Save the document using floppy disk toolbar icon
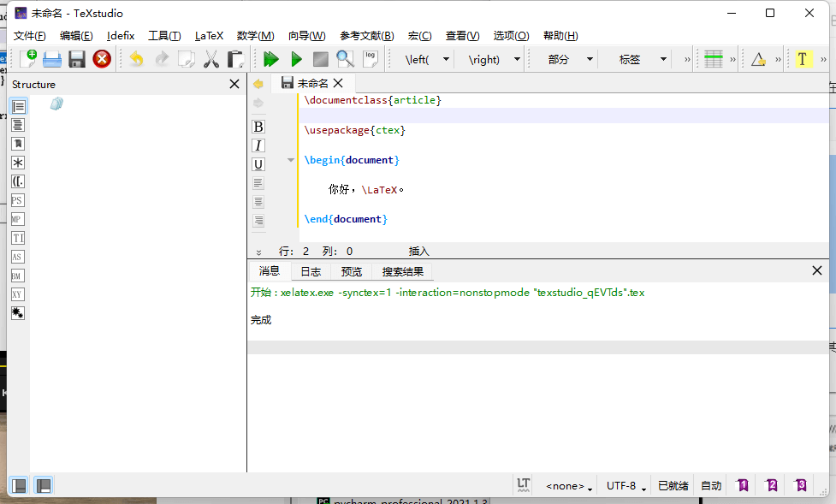This screenshot has height=504, width=836. tap(77, 59)
